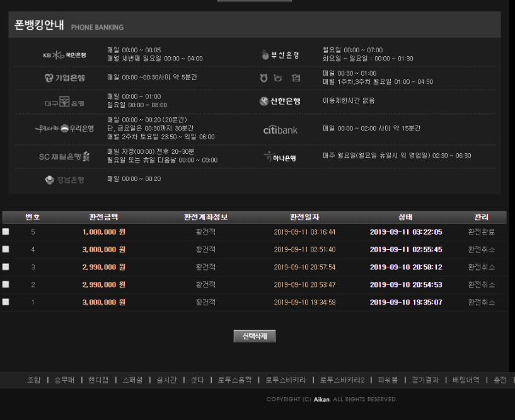Go to 배팅내역 link

(466, 380)
